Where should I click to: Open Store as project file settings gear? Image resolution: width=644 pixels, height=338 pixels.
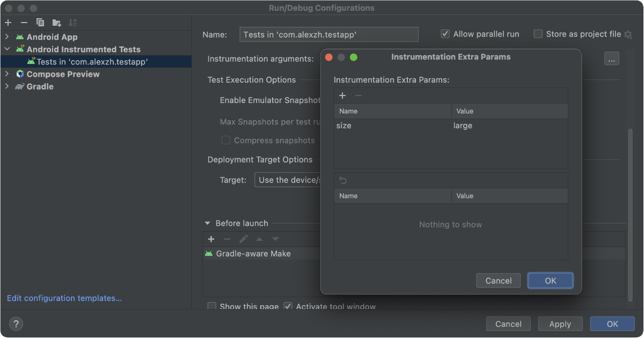628,34
